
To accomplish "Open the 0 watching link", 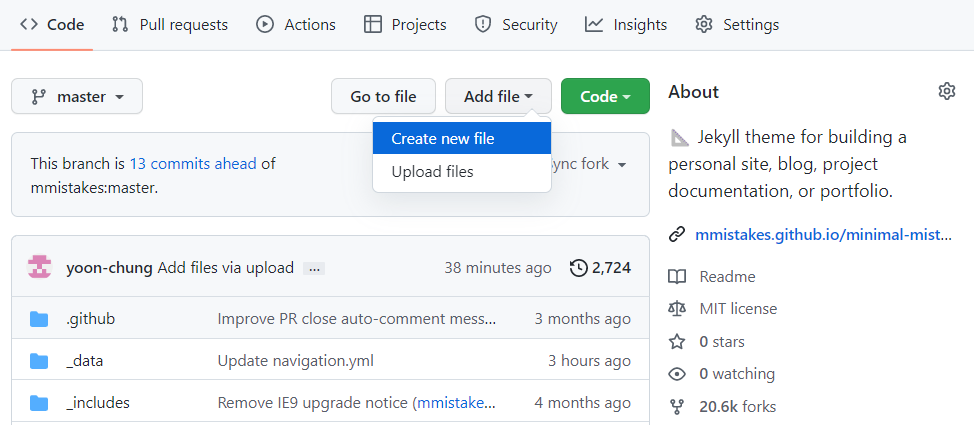I will coord(737,374).
